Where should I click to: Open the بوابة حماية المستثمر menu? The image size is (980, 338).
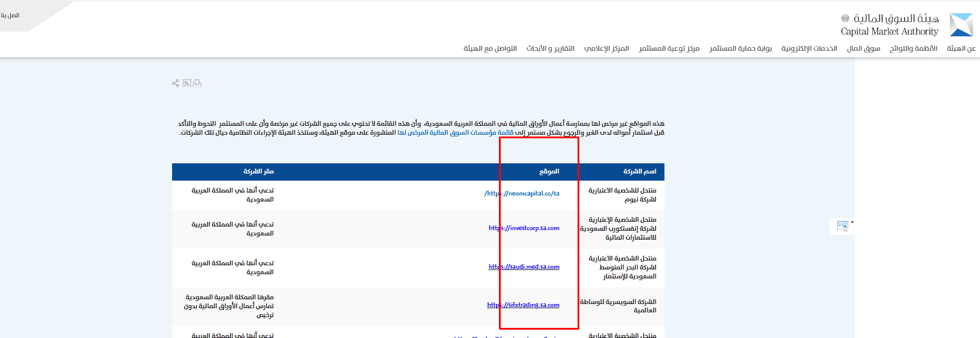pyautogui.click(x=741, y=48)
